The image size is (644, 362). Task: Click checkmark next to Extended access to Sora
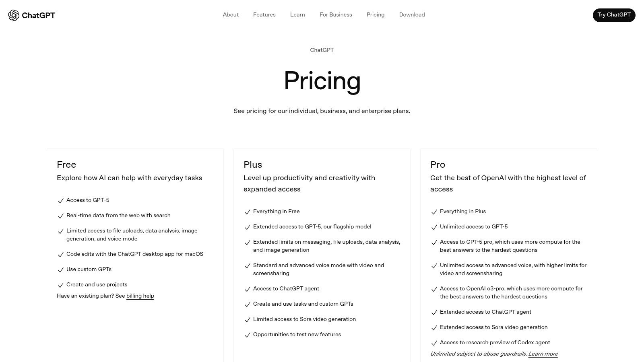[x=434, y=327]
